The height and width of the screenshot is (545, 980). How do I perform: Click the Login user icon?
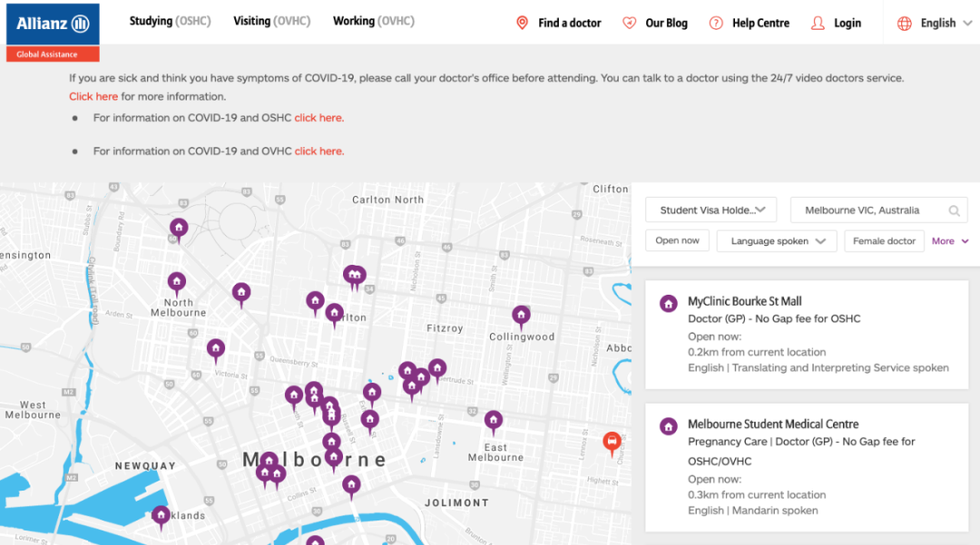click(818, 23)
